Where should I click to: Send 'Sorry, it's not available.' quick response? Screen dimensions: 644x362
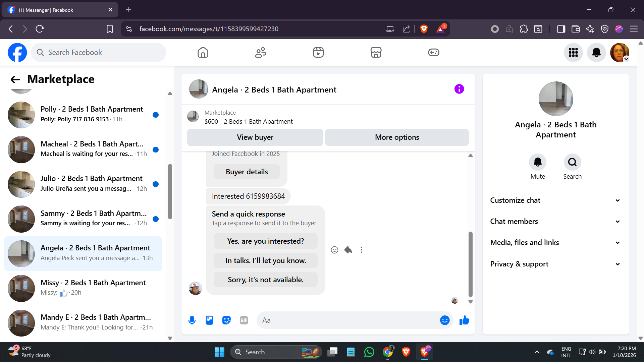(x=265, y=280)
